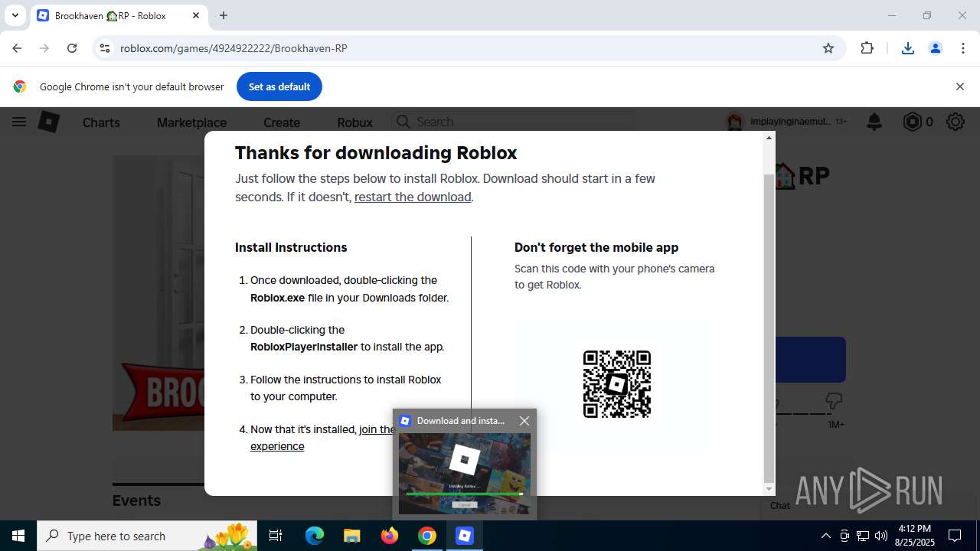980x551 pixels.
Task: Show hidden system tray icons
Action: 825,536
